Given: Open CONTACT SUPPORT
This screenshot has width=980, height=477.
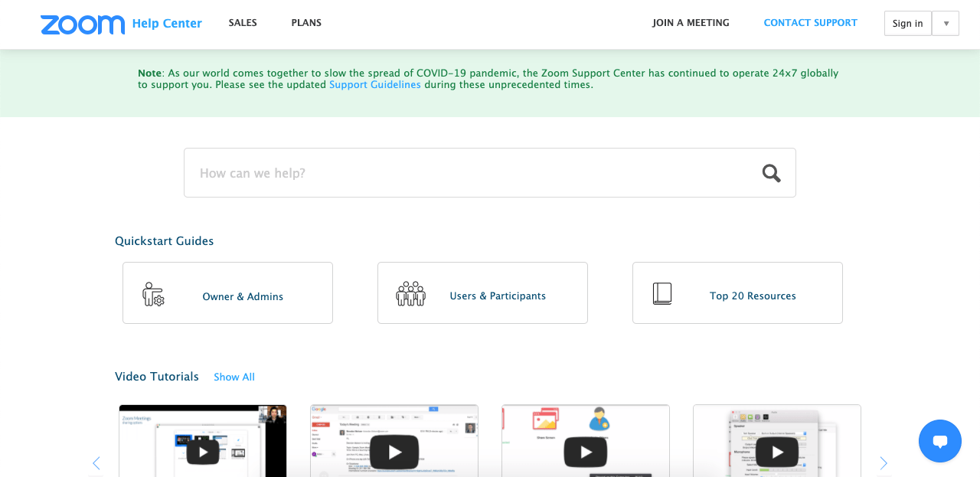Looking at the screenshot, I should point(810,23).
